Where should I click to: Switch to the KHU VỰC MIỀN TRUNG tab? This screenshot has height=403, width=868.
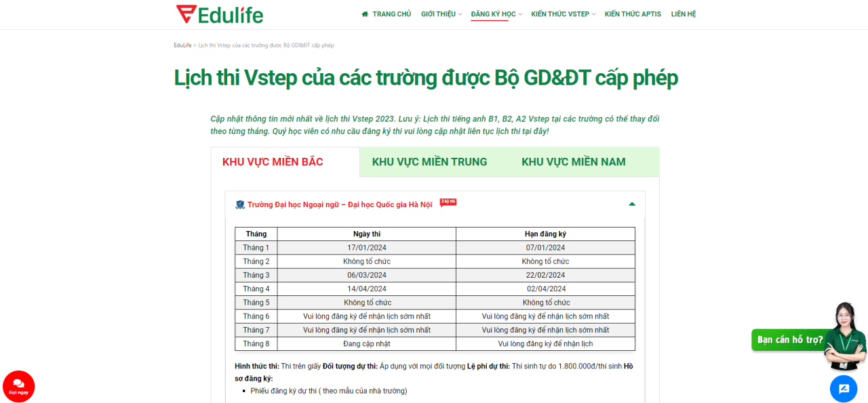point(429,162)
